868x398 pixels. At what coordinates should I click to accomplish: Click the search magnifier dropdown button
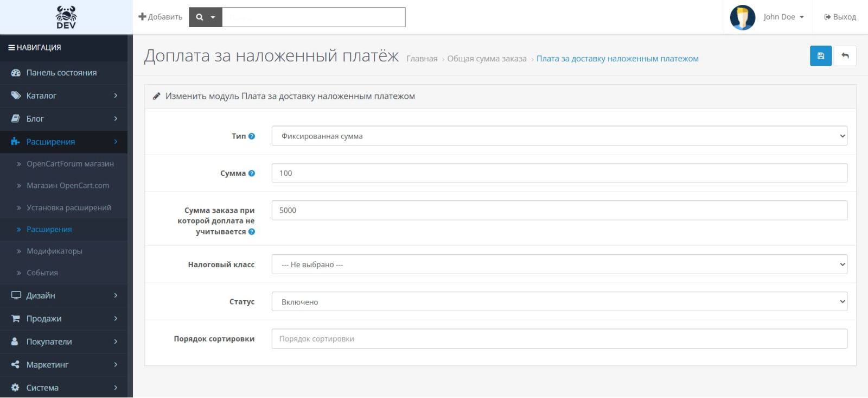pos(206,17)
